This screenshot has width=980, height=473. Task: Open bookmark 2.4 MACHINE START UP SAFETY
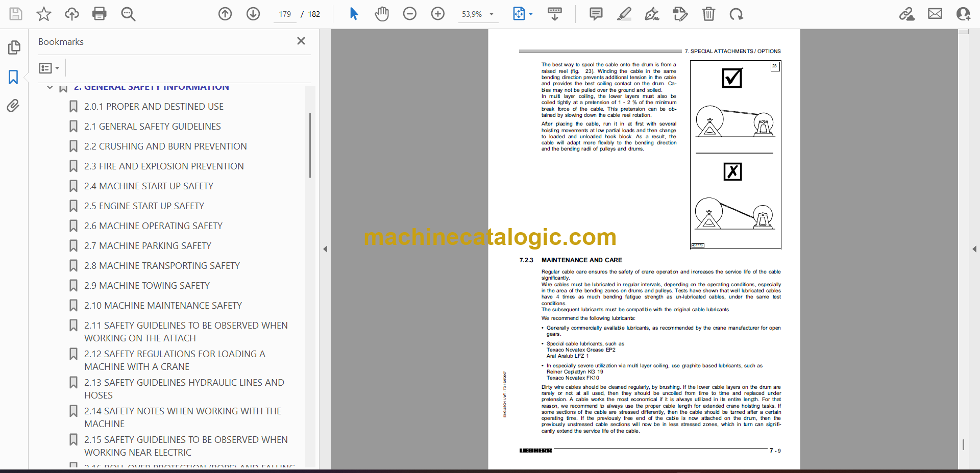pyautogui.click(x=149, y=186)
